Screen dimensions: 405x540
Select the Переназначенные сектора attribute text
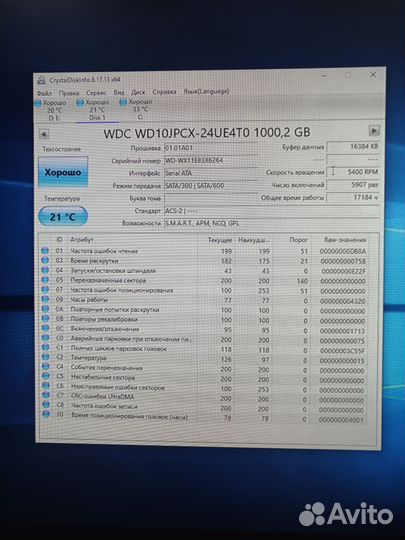coord(108,280)
